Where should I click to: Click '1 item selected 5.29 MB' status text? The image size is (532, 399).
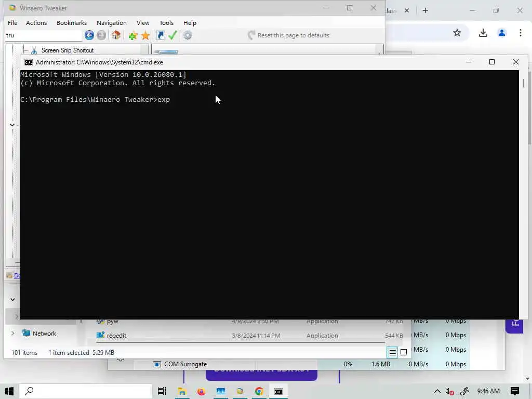point(81,353)
